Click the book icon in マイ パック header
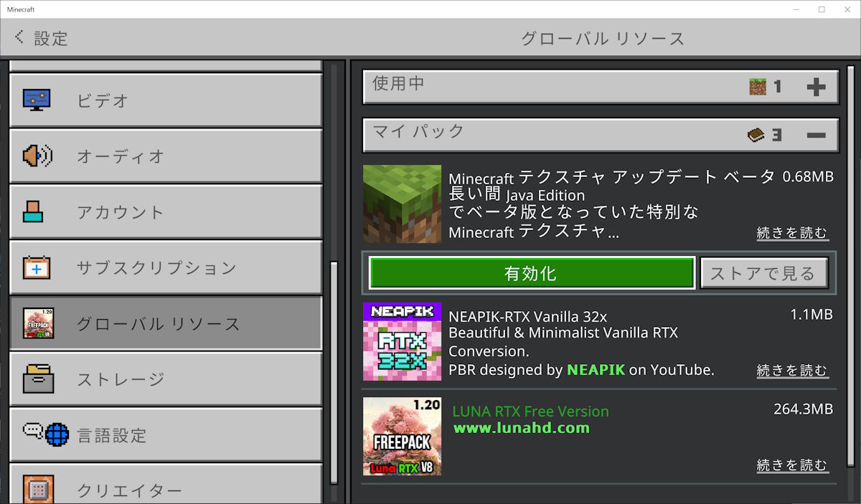861x504 pixels. coord(756,135)
